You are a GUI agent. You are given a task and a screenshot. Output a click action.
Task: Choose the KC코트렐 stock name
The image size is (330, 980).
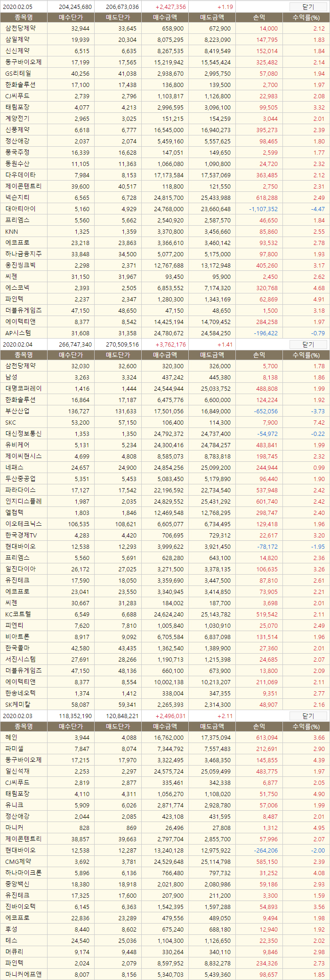(18, 614)
